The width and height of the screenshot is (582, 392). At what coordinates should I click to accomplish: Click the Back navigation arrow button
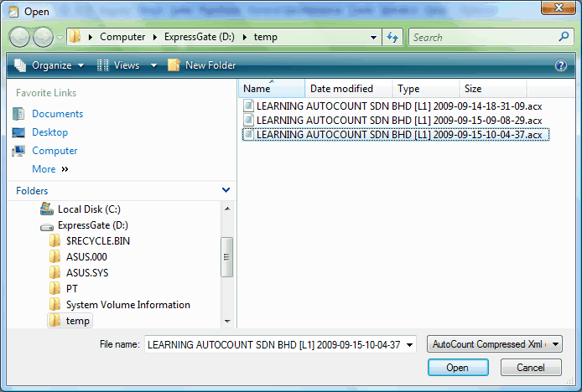tap(19, 37)
